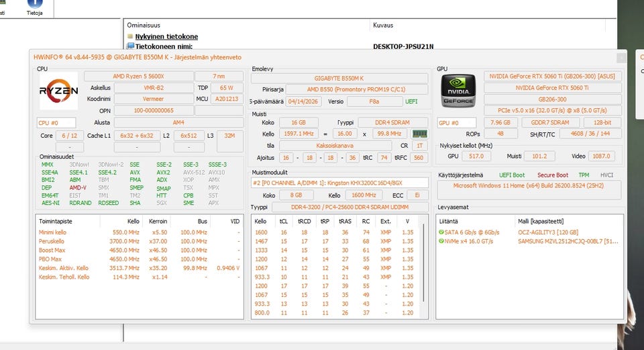Click the Ominaisuus column header

[144, 25]
